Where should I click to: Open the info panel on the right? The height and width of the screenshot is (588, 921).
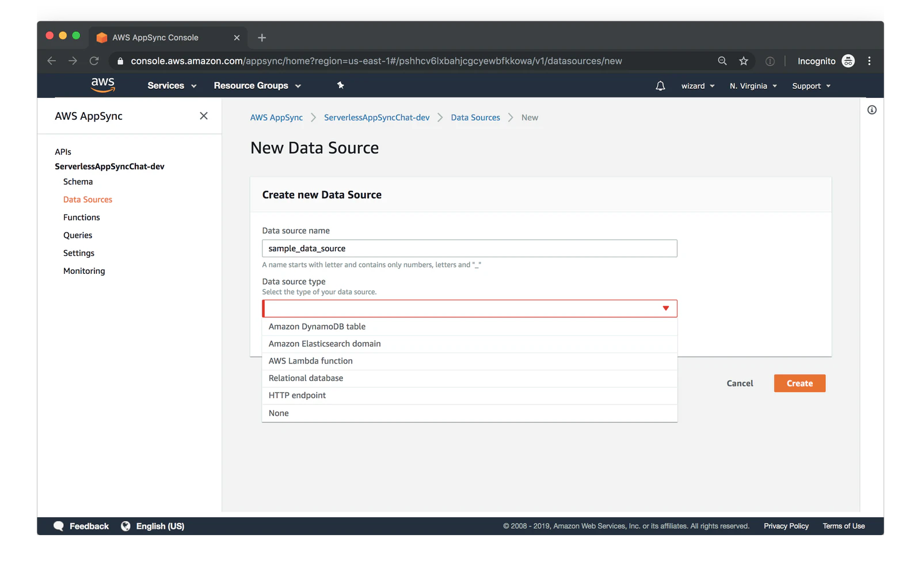coord(871,109)
